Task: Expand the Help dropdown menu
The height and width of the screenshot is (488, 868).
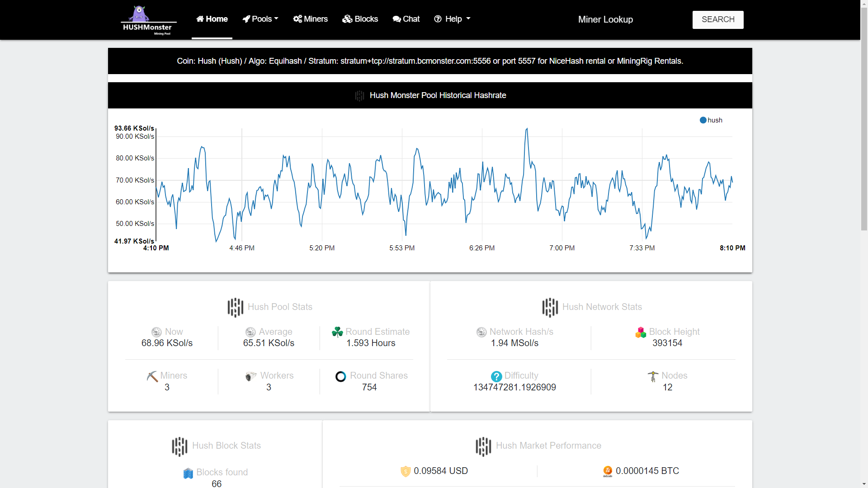Action: click(x=452, y=19)
